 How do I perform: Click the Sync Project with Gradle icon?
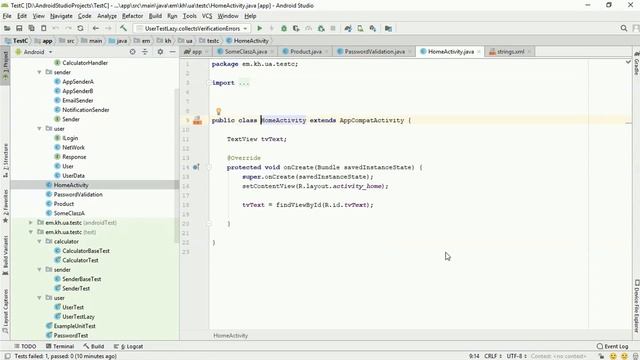pos(348,29)
